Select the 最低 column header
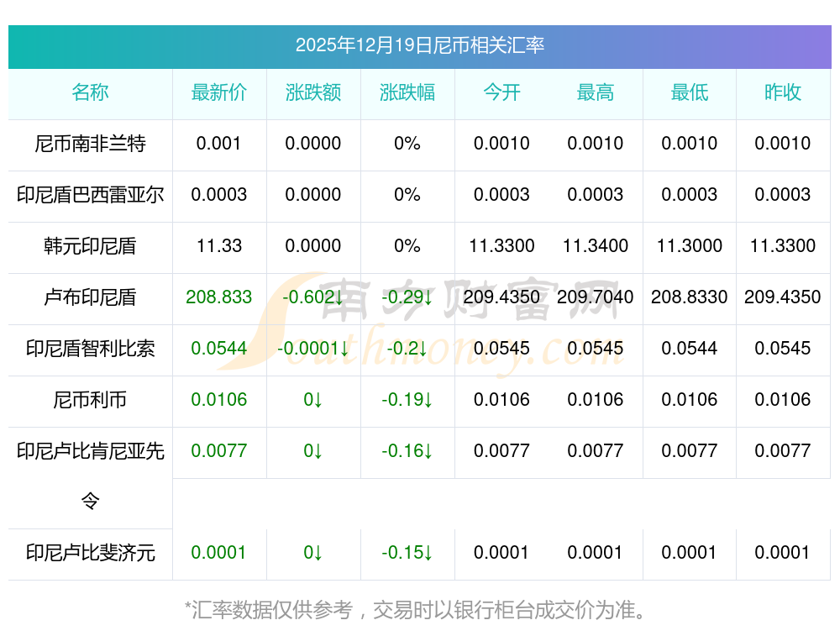This screenshot has width=840, height=636. (x=690, y=92)
